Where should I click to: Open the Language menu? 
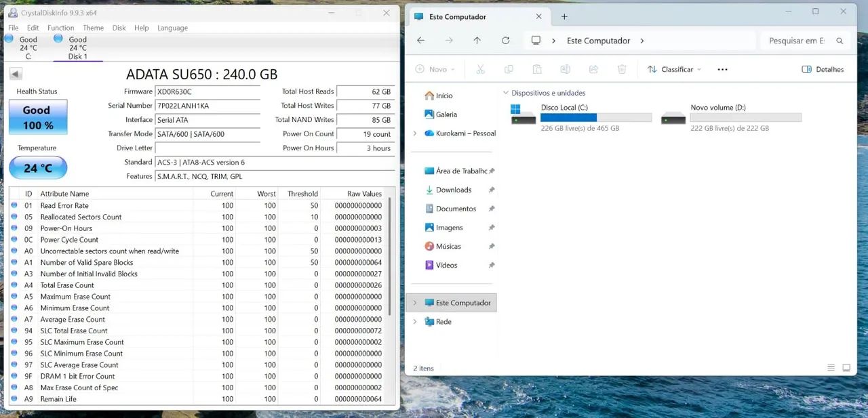[x=172, y=28]
